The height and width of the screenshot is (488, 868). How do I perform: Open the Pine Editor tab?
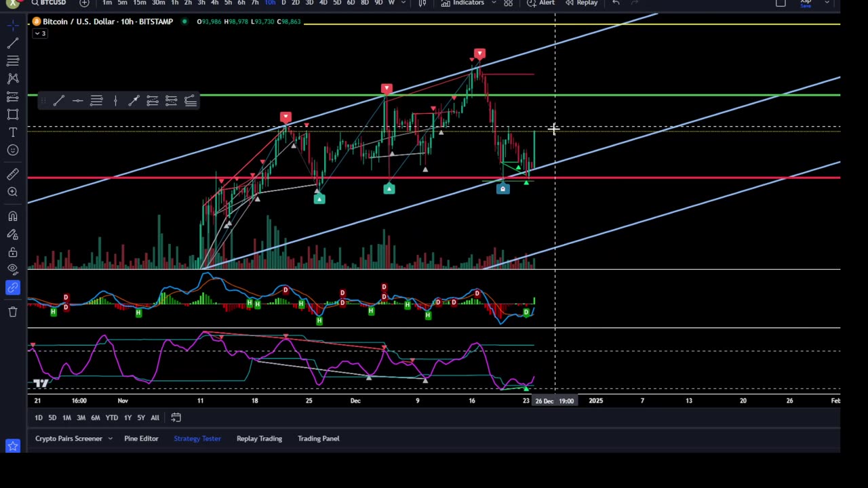click(x=141, y=439)
